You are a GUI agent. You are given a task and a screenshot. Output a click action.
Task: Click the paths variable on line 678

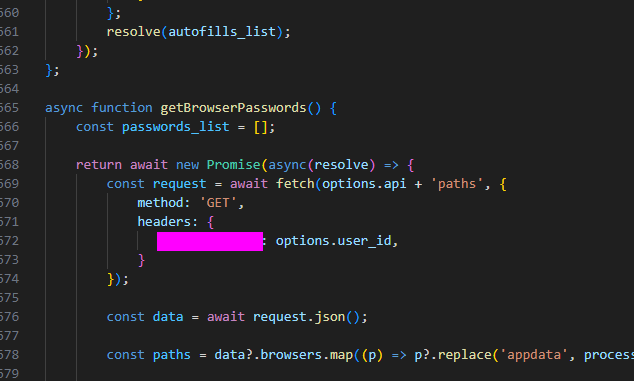(171, 355)
